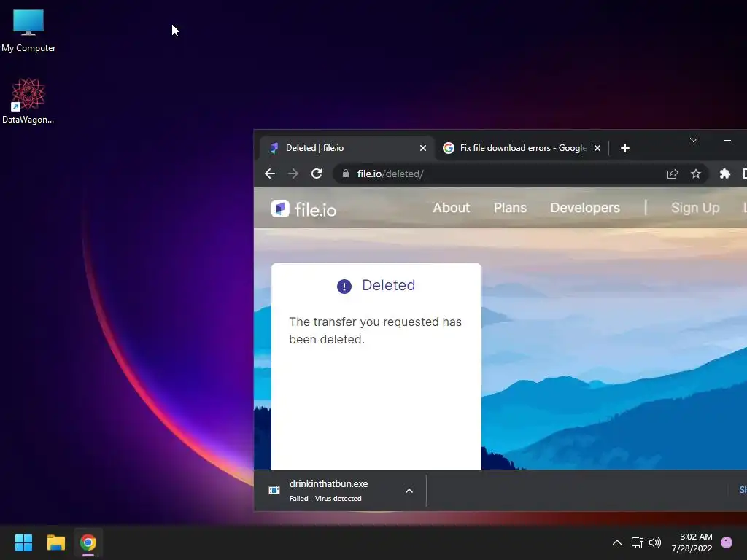
Task: Expand download item options chevron
Action: (409, 491)
